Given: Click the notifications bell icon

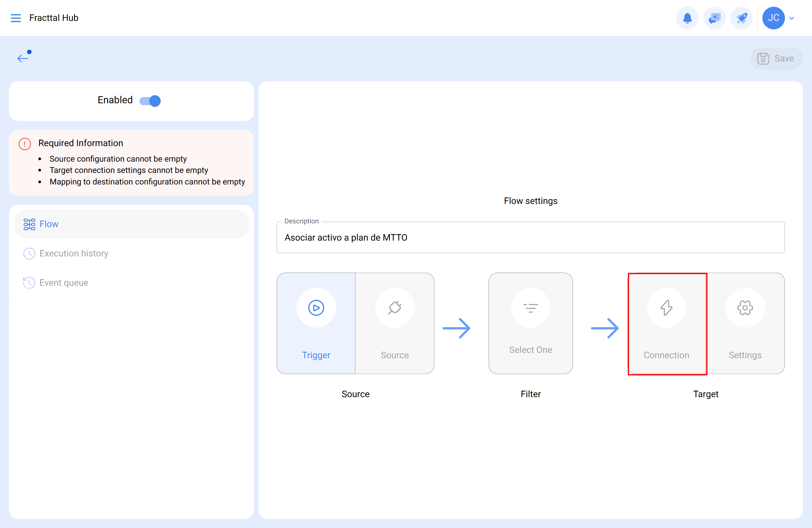Looking at the screenshot, I should point(687,18).
